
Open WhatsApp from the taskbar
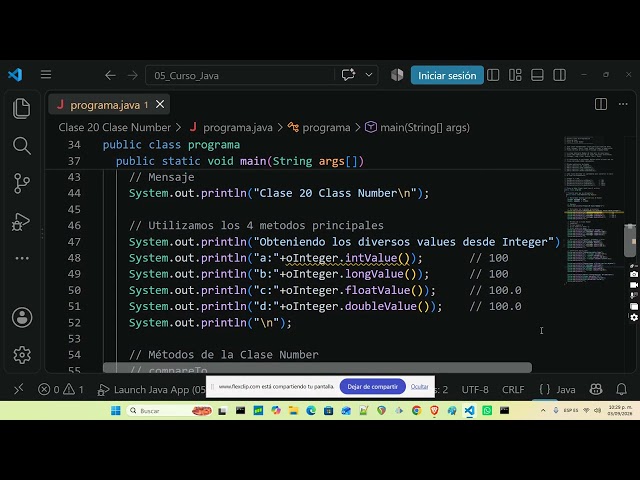point(487,411)
